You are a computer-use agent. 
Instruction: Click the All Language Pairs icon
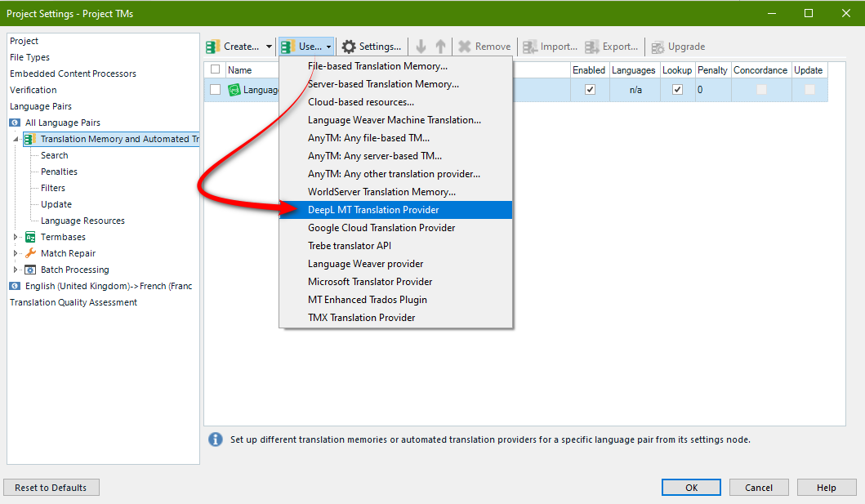[15, 123]
